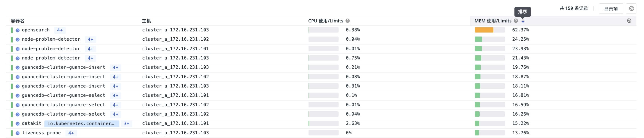The height and width of the screenshot is (138, 644).
Task: Click the host cluster_a_172.16.231.102 of first node-problem-detector
Action: coord(175,39)
